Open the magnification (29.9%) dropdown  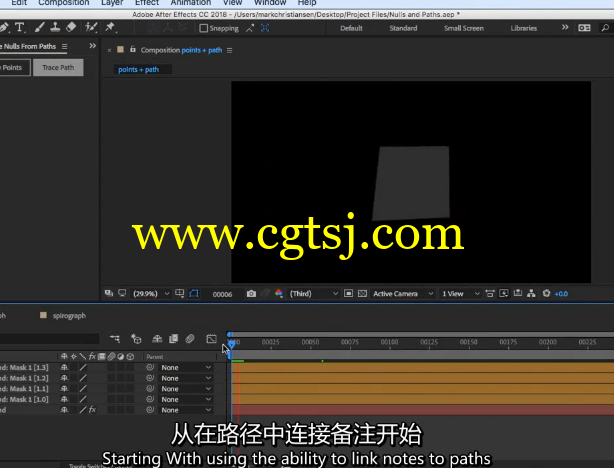click(152, 294)
